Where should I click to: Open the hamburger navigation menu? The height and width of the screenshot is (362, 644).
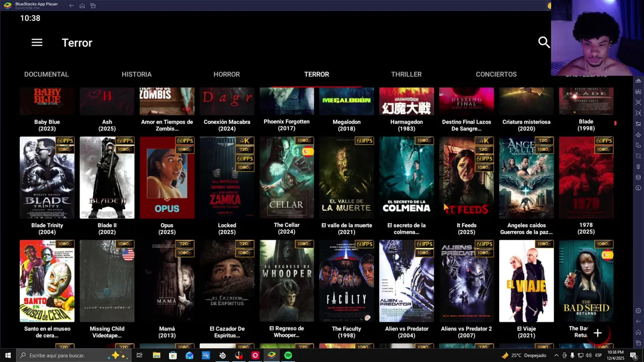pos(37,43)
